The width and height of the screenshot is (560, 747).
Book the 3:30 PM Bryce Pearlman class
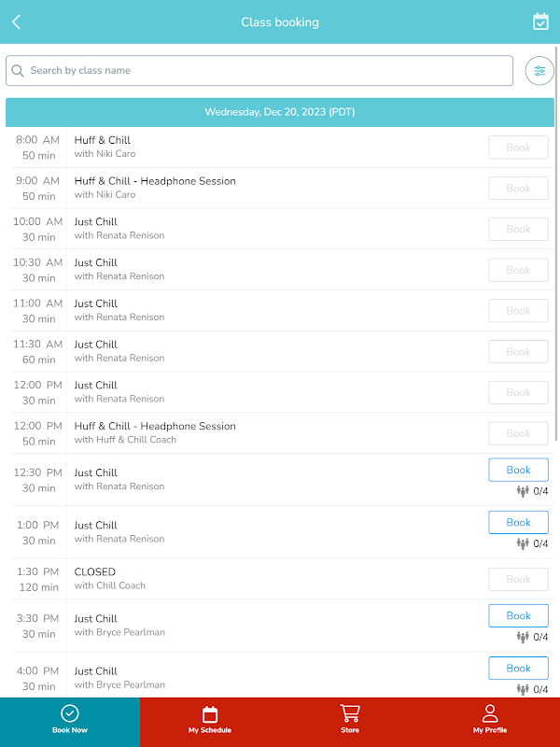point(518,615)
